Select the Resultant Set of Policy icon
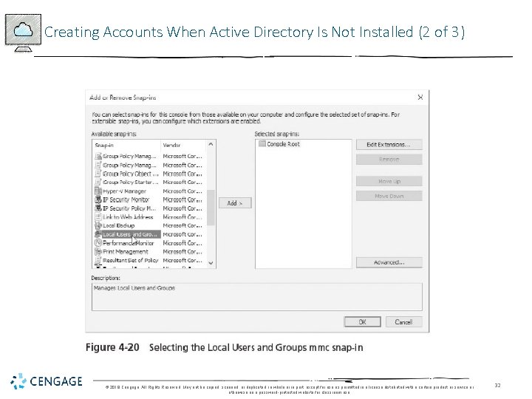This screenshot has width=532, height=399. (98, 260)
